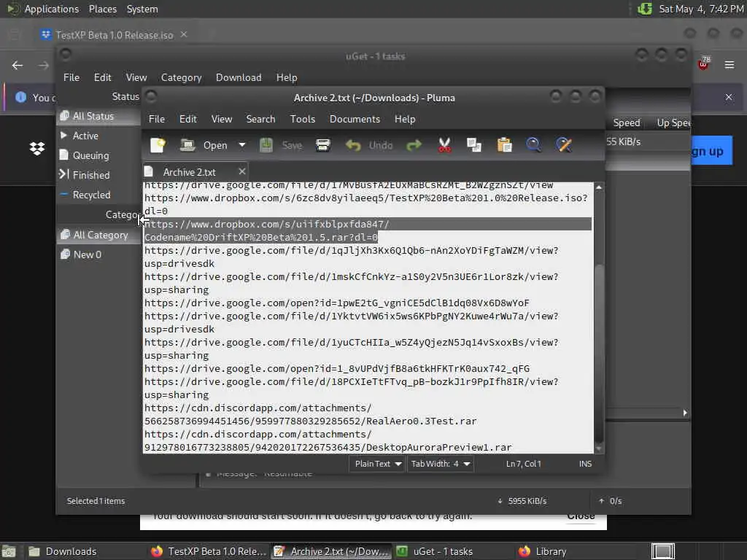Screen dimensions: 747x560
Task: Create a new document in Pluma toolbar
Action: click(x=158, y=145)
